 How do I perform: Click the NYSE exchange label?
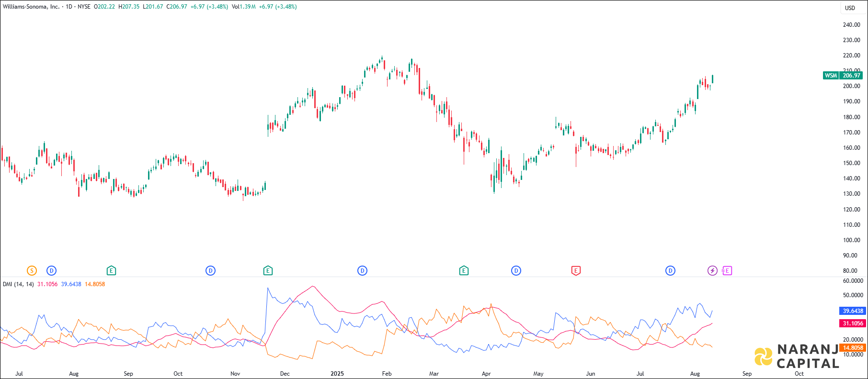tap(84, 7)
